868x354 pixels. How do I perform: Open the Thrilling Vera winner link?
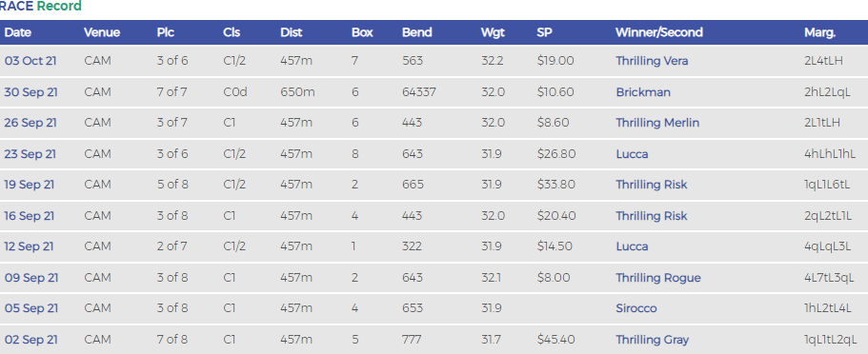click(x=652, y=61)
